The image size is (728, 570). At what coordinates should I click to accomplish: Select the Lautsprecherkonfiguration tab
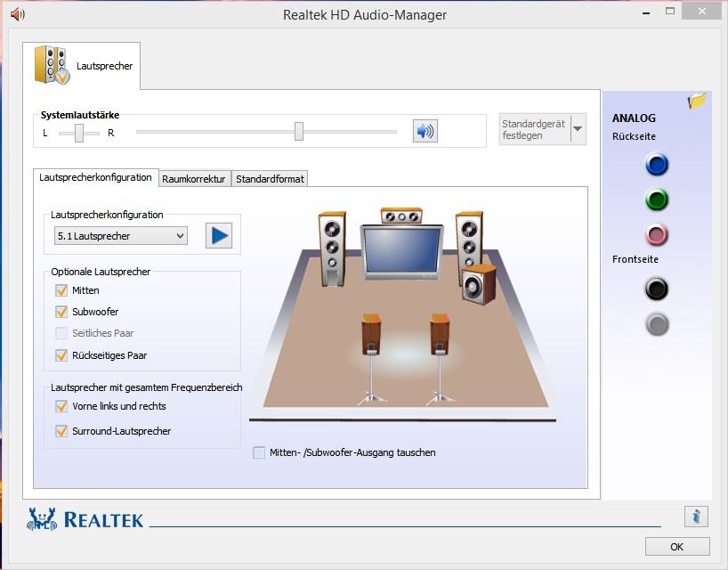95,177
